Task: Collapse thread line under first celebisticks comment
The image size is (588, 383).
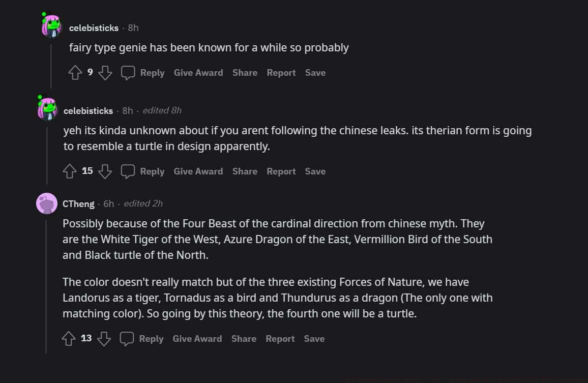Action: (51, 66)
